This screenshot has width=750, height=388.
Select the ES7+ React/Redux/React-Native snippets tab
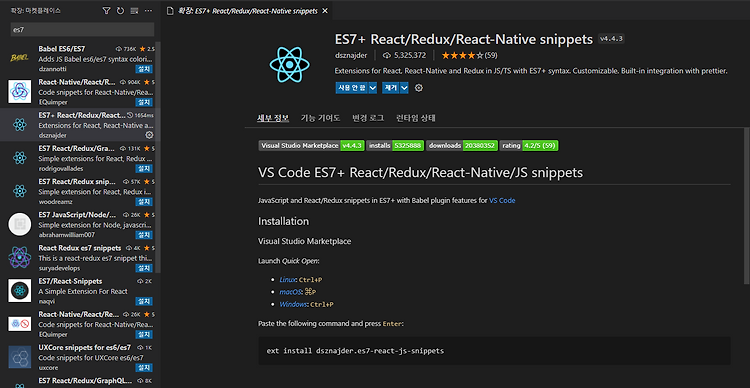coord(247,11)
